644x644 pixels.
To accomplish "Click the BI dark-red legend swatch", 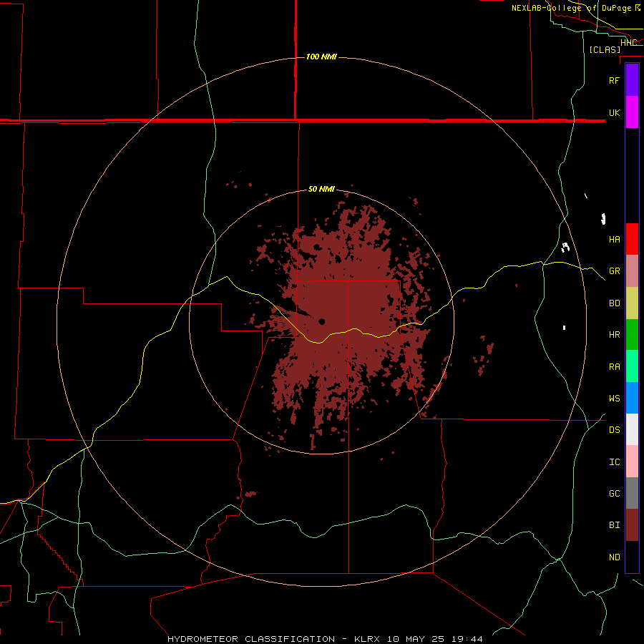I will [632, 525].
